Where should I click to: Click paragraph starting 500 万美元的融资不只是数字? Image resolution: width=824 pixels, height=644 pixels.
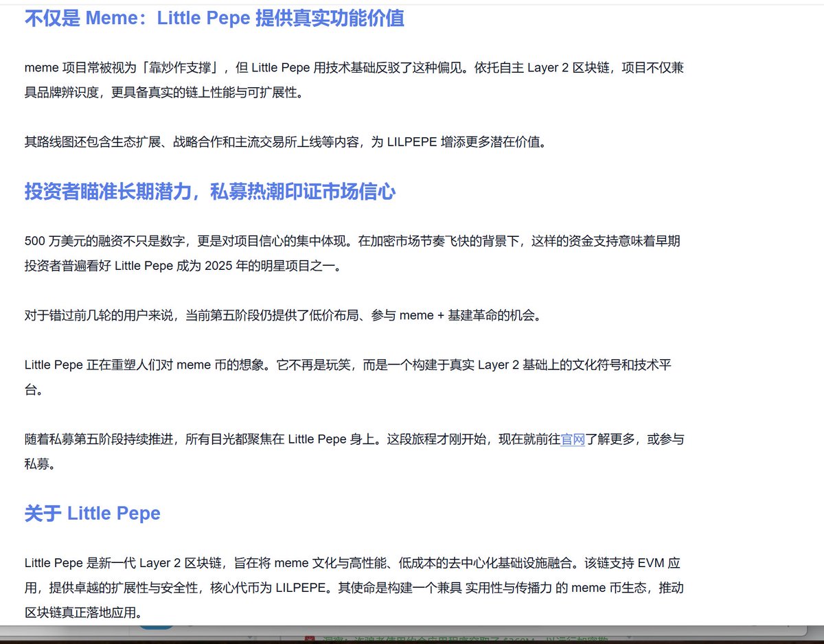(353, 253)
